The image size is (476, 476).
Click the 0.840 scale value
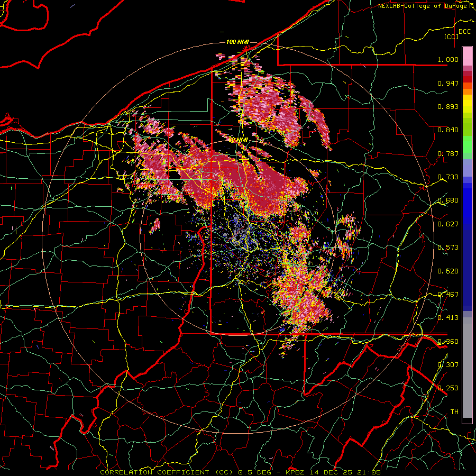(x=448, y=130)
